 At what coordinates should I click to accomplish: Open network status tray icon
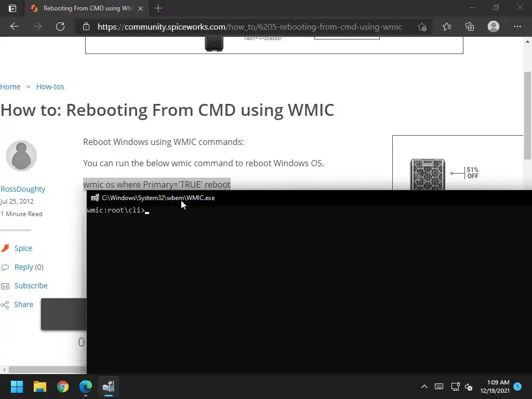click(x=455, y=387)
